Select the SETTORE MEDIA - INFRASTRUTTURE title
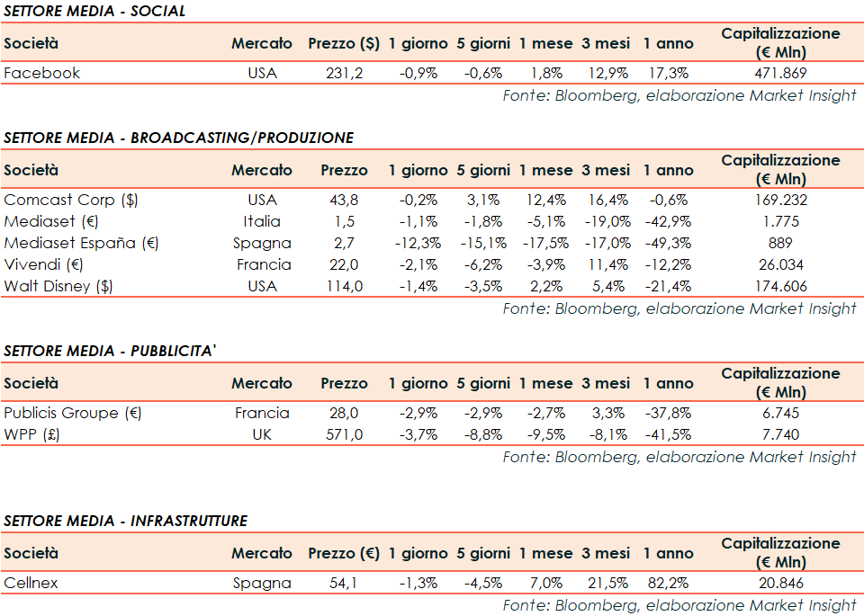This screenshot has height=616, width=864. click(125, 521)
